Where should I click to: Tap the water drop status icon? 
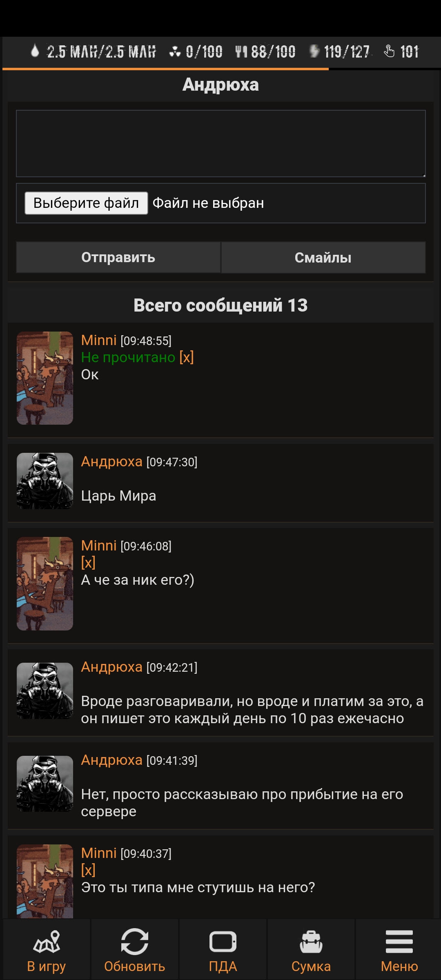35,51
